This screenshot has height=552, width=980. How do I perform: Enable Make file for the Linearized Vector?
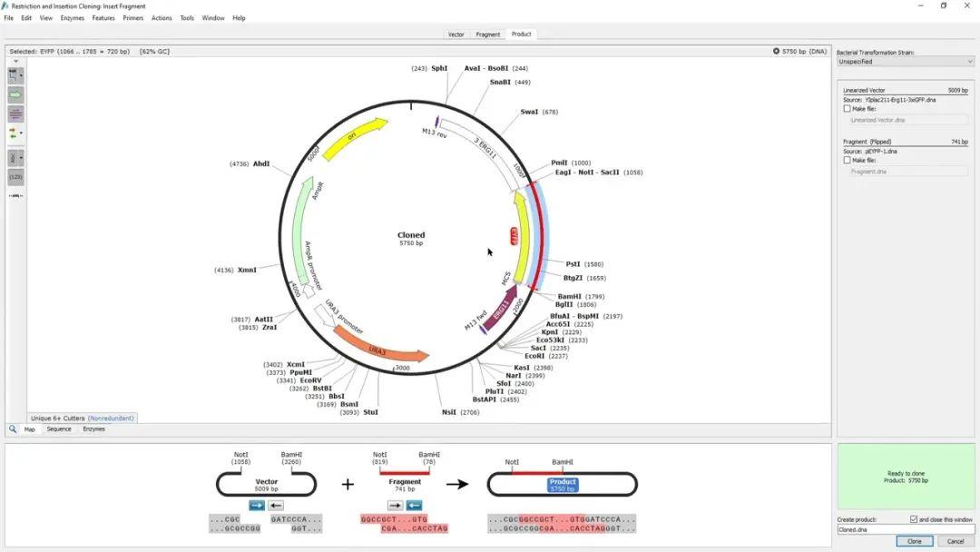pos(846,108)
